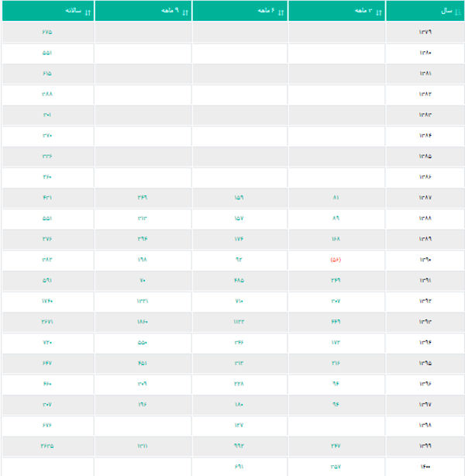Open the سالانه value in row ۱۳۸۲
465x476 pixels.
click(47, 94)
